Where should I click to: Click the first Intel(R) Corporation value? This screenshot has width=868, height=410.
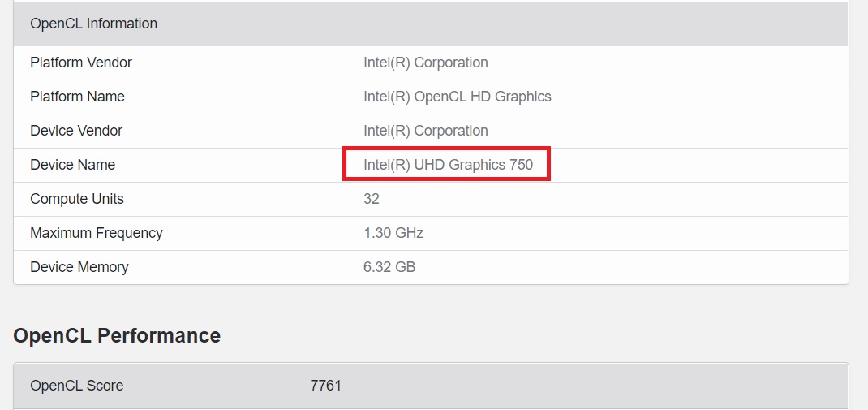coord(426,63)
